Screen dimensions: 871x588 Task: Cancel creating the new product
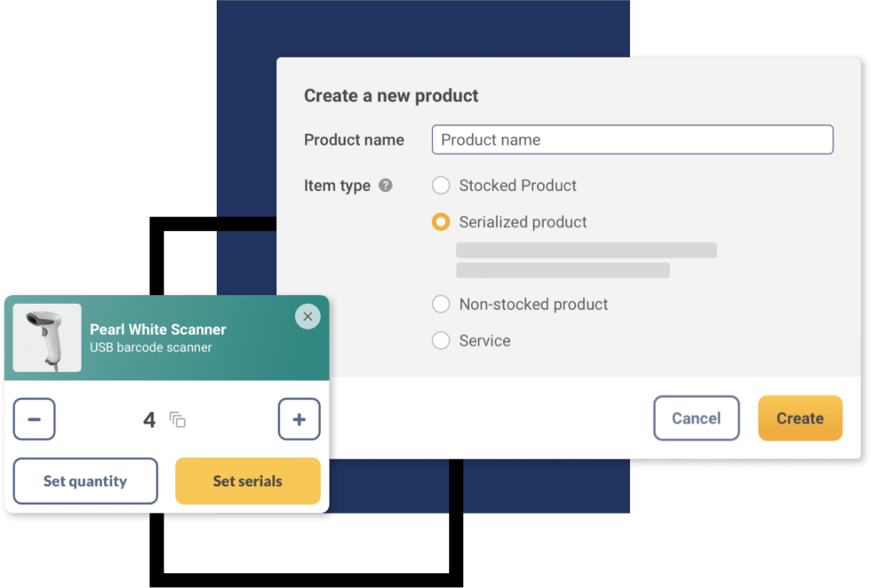696,418
